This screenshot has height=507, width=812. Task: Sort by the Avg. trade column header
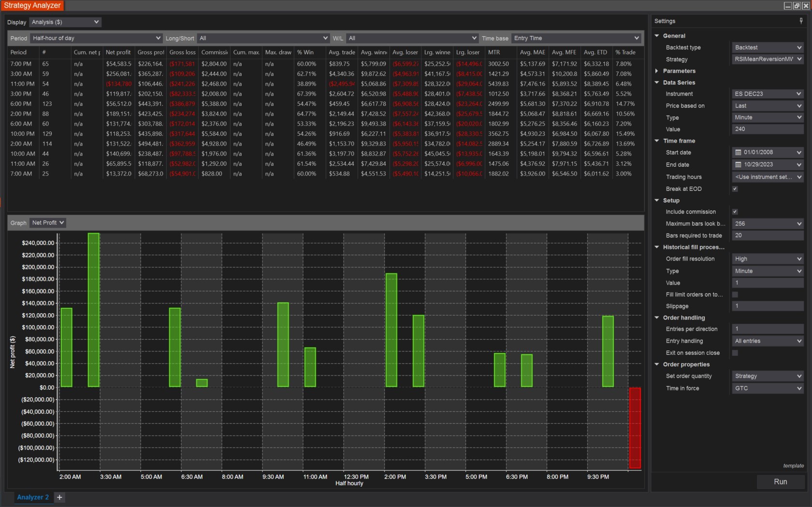point(342,52)
